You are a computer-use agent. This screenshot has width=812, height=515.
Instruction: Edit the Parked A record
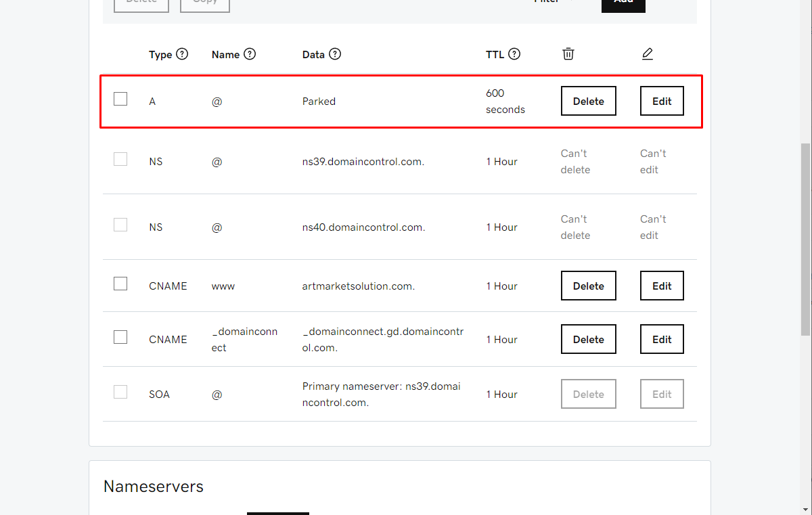point(662,101)
